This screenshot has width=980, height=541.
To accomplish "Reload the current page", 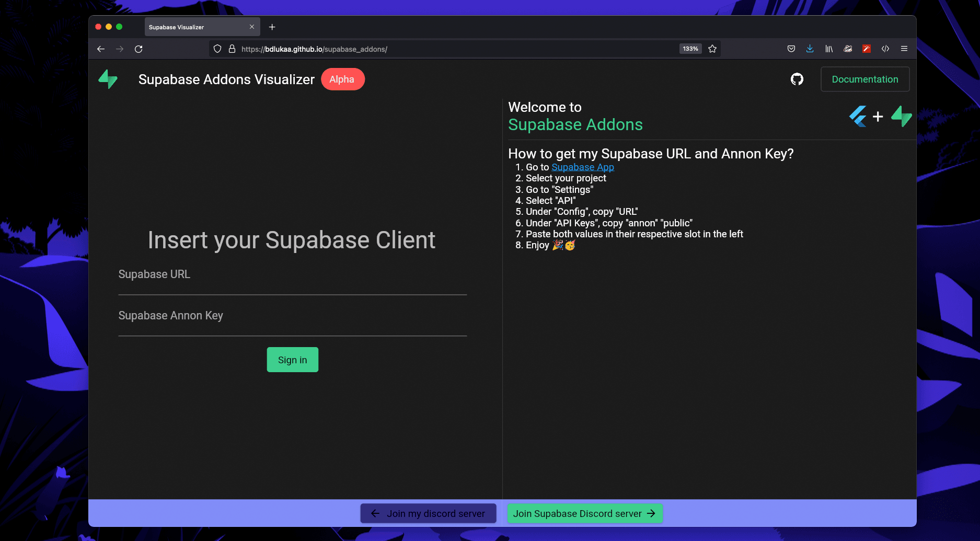I will coord(139,49).
